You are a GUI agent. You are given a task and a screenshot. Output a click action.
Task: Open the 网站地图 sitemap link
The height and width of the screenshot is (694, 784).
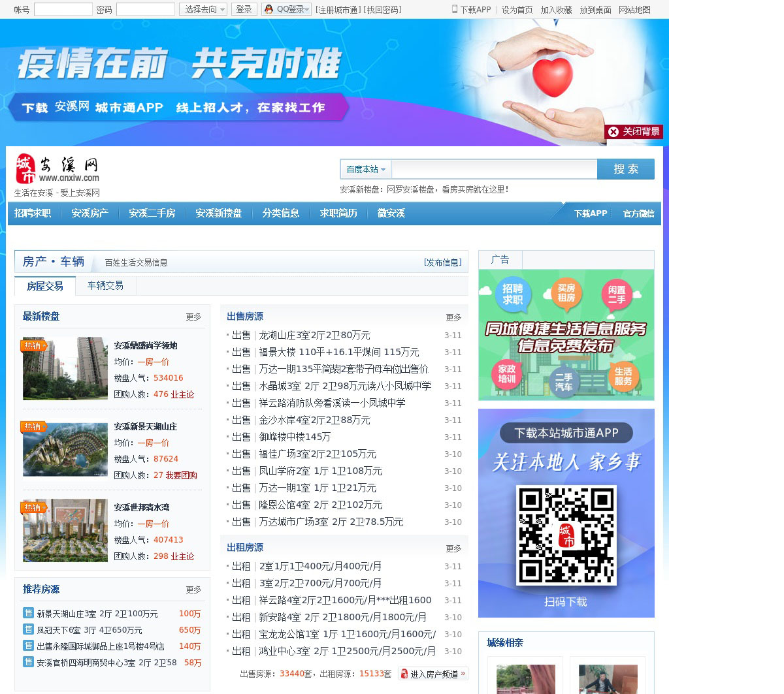tap(634, 10)
